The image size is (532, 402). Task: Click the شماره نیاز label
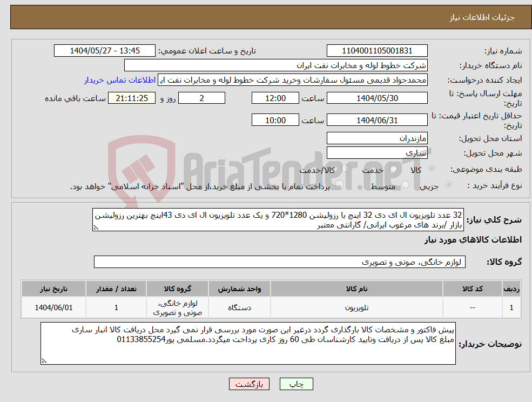click(503, 51)
